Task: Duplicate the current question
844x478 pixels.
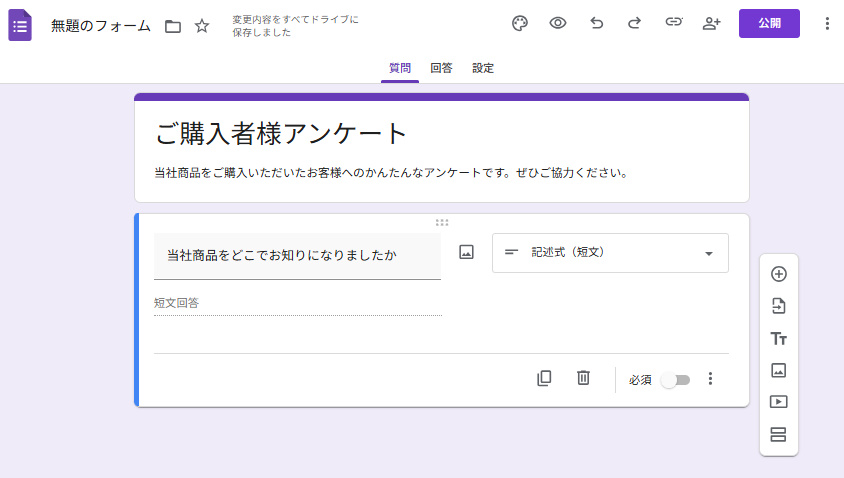Action: coord(544,378)
